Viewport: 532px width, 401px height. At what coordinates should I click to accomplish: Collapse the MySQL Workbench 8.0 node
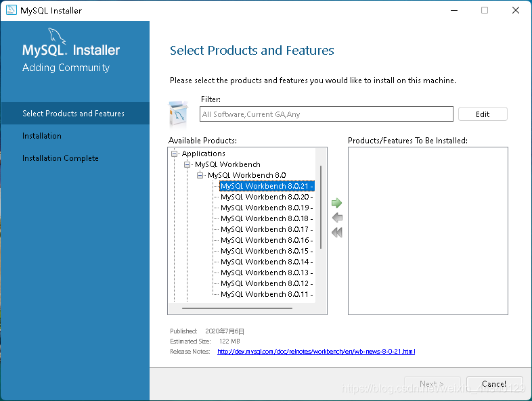pos(200,175)
